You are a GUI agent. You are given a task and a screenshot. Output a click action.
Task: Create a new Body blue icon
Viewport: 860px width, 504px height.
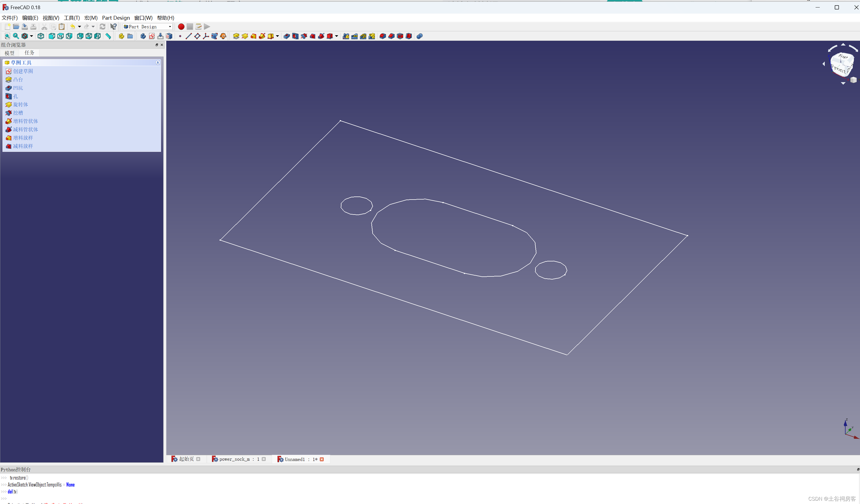(143, 36)
